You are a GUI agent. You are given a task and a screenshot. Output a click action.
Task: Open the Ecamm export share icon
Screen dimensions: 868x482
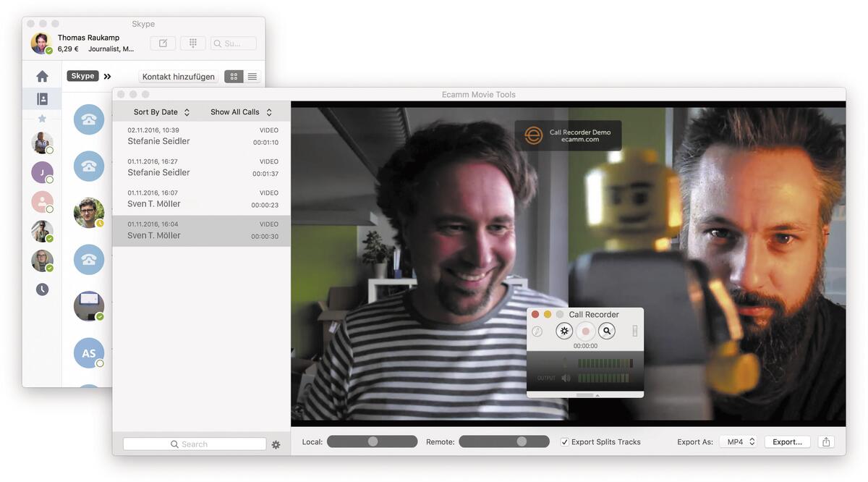826,441
